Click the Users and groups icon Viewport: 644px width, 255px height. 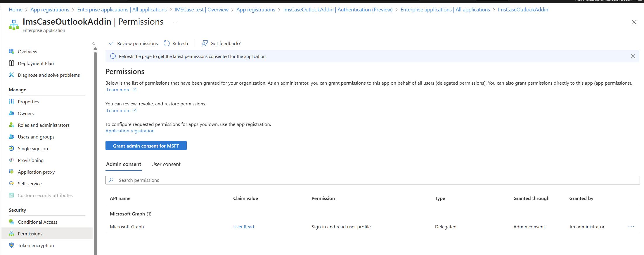(x=11, y=137)
